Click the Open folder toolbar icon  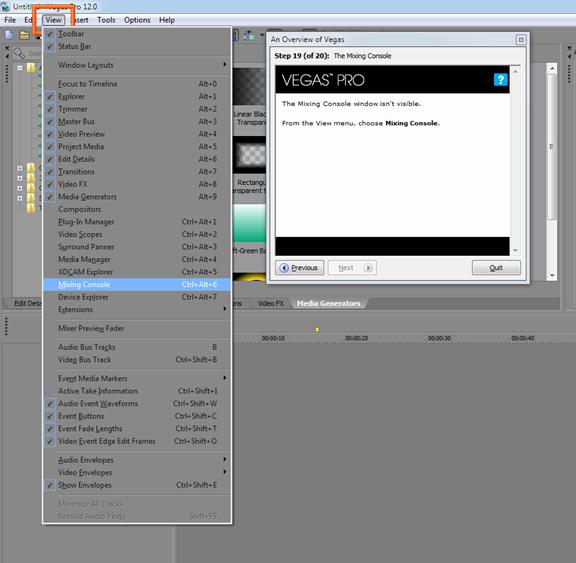click(25, 35)
